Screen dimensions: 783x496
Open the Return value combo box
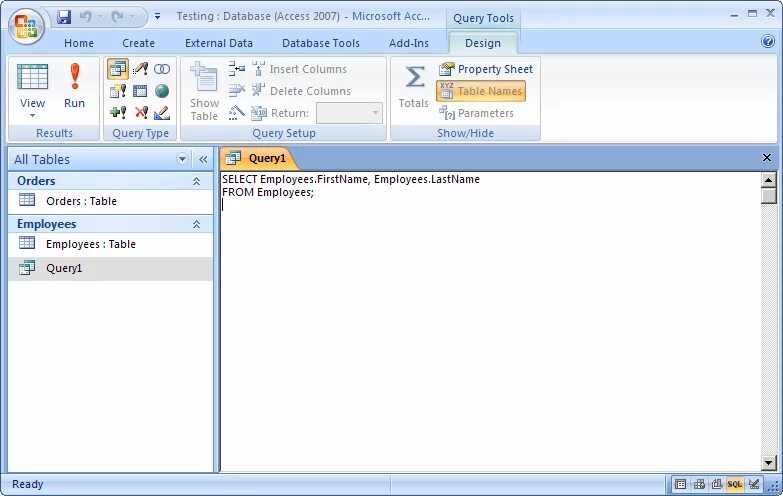point(350,113)
